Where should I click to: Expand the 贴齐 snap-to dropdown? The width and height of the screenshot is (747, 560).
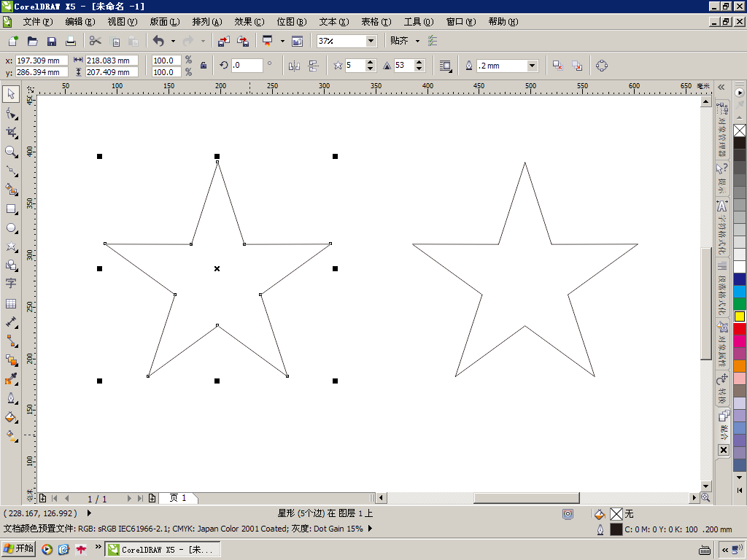click(417, 41)
